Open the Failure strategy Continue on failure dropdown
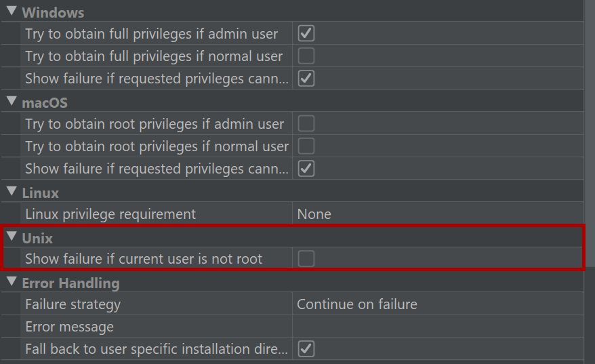The height and width of the screenshot is (364, 595). (438, 304)
